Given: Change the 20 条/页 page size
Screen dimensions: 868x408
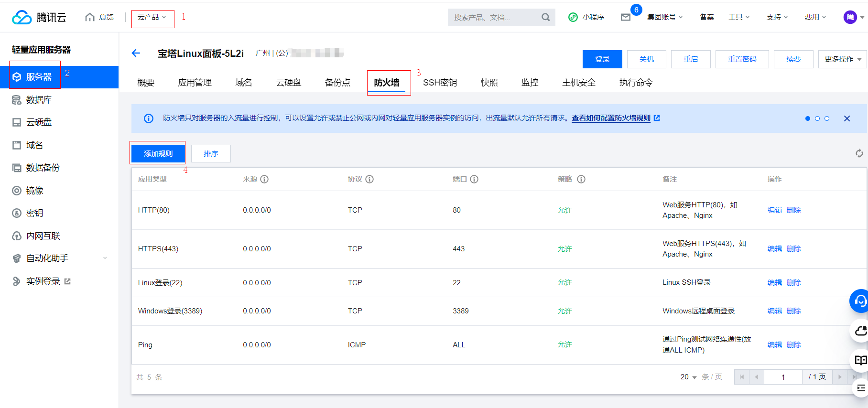Looking at the screenshot, I should (688, 377).
